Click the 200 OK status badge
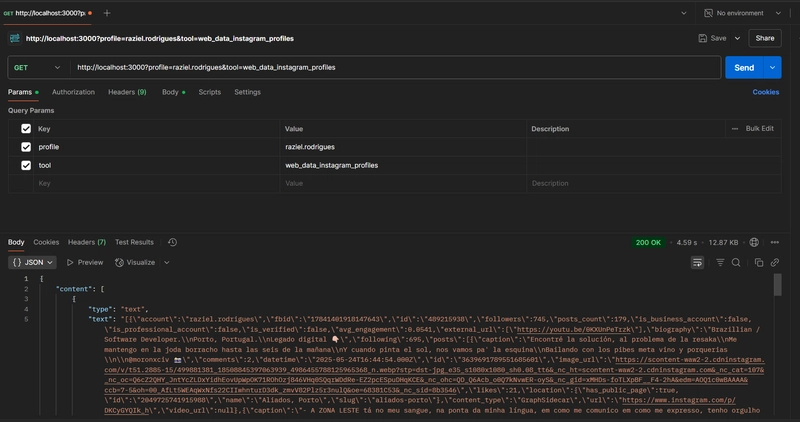The height and width of the screenshot is (422, 800). tap(648, 243)
